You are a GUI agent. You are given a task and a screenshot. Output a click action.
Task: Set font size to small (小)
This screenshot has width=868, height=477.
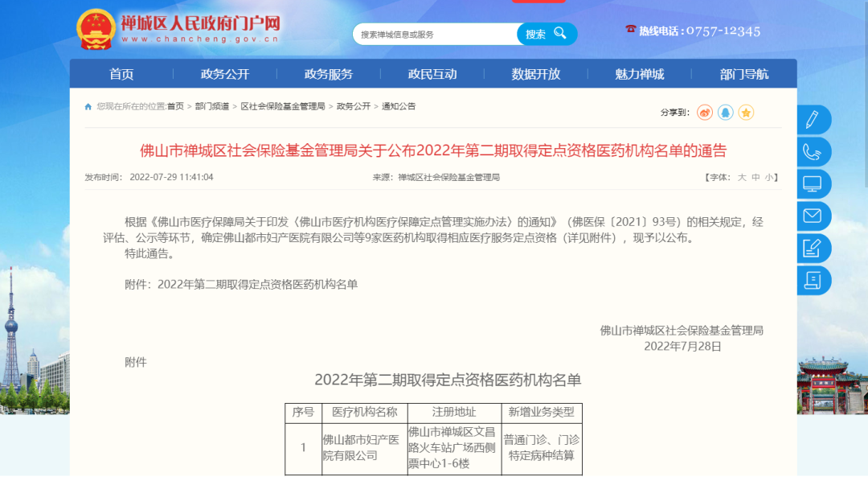coord(769,178)
